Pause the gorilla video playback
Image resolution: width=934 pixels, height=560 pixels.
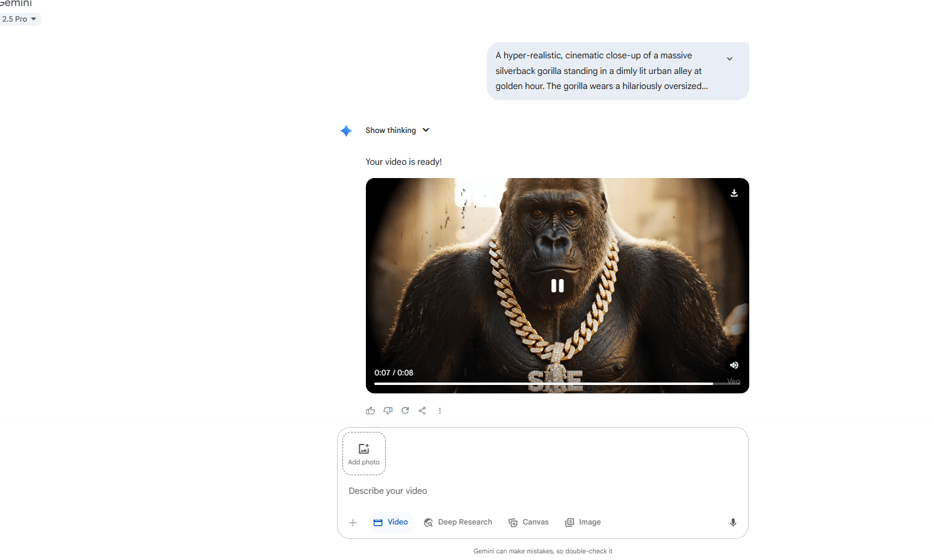557,286
